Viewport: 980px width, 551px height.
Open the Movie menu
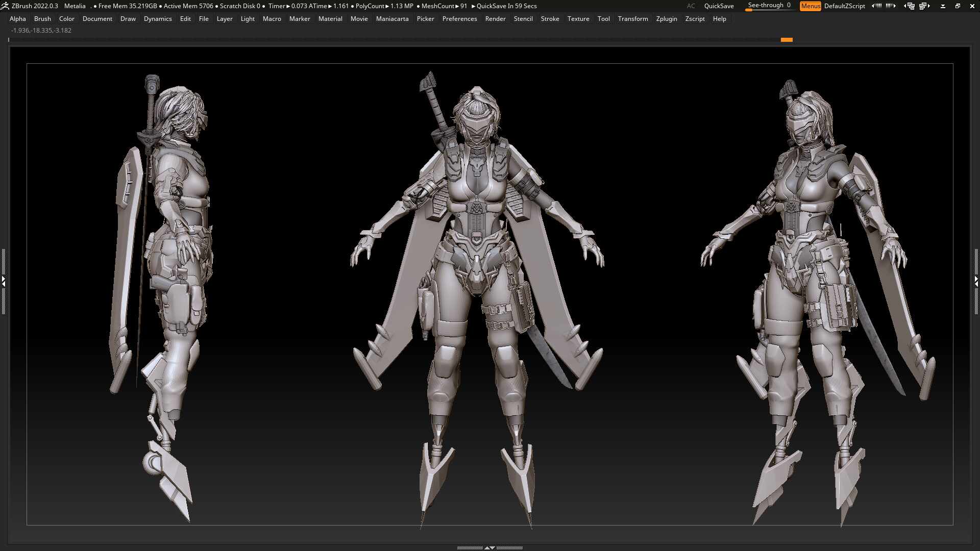click(x=359, y=19)
